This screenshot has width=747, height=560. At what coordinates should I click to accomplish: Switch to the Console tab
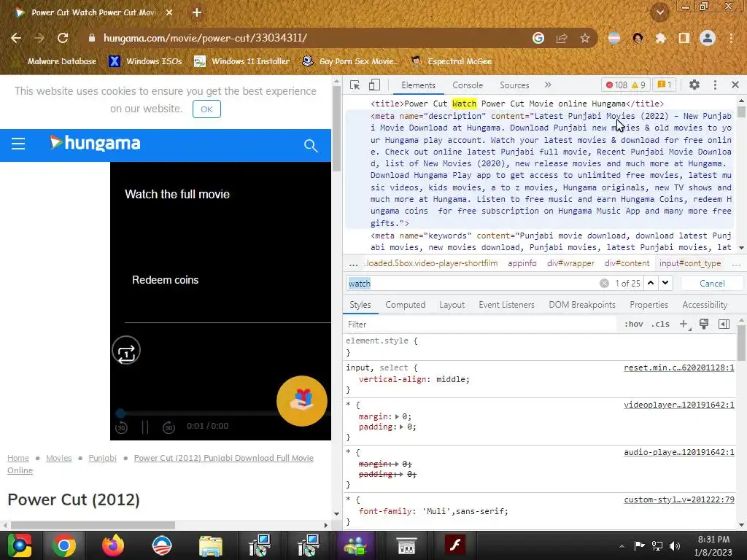click(468, 85)
